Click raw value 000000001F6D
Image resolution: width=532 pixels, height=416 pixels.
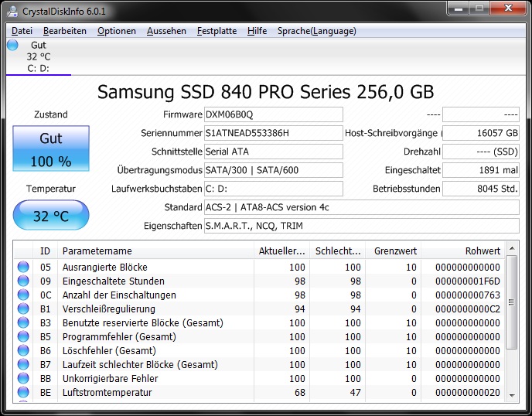pos(468,281)
